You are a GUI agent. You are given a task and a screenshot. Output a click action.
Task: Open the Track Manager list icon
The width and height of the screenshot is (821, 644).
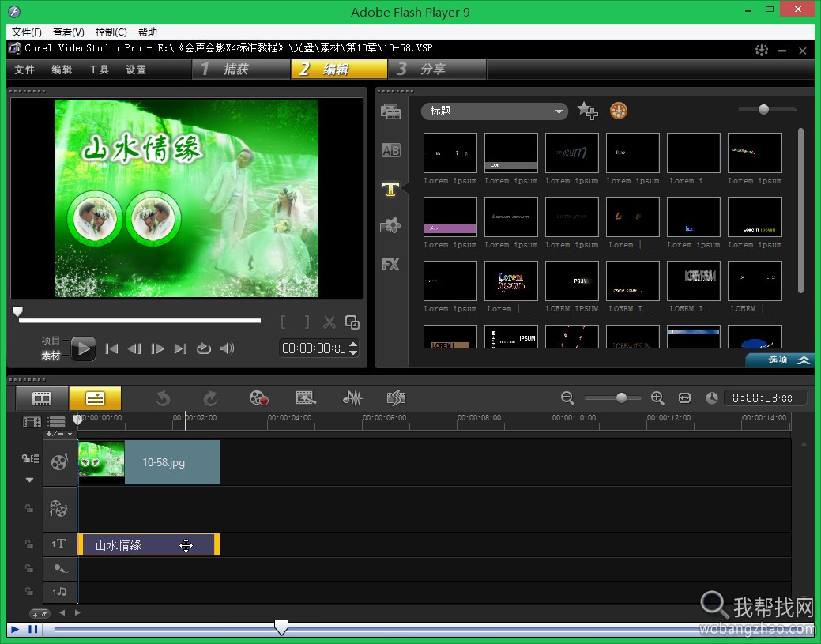(x=55, y=422)
